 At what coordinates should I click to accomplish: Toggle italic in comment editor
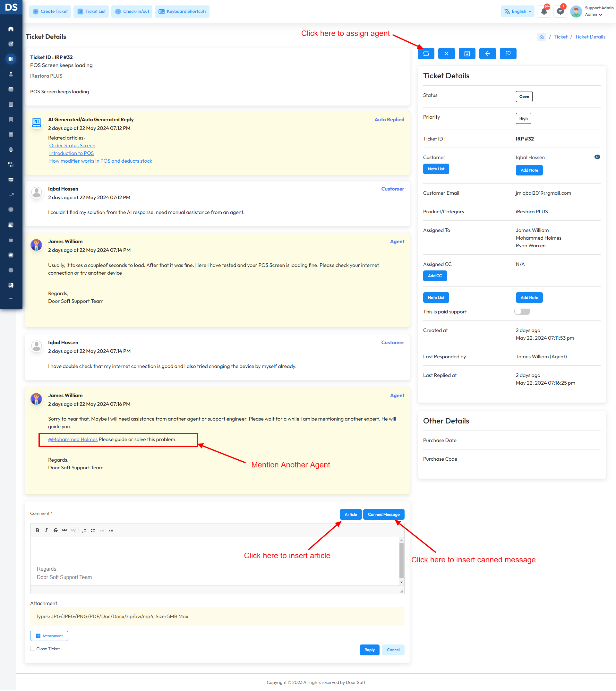coord(47,531)
